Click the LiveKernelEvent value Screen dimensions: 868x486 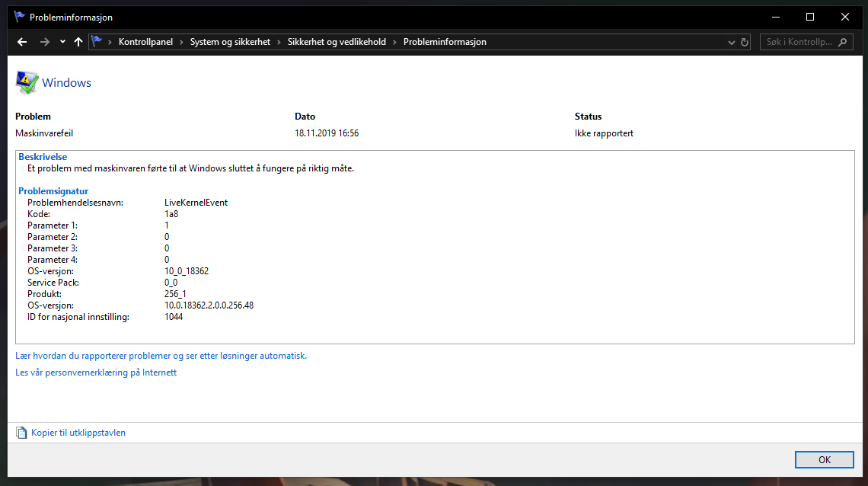tap(196, 203)
